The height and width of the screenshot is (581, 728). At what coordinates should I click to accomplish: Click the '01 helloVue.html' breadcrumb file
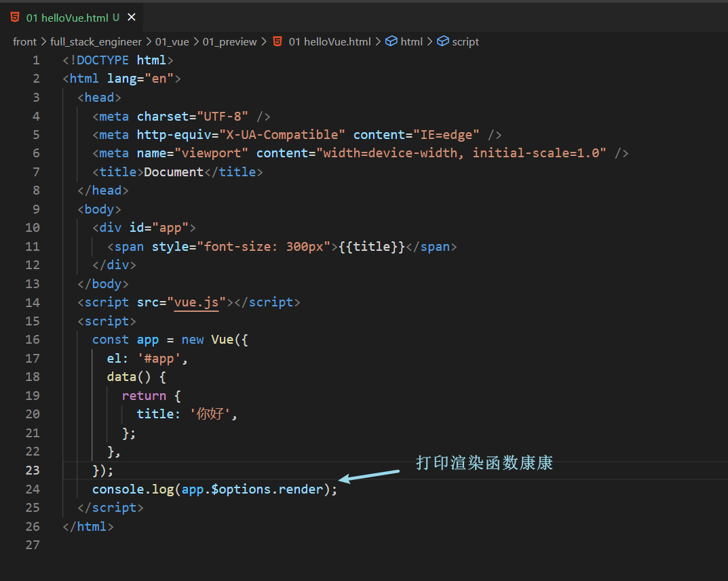[x=330, y=42]
